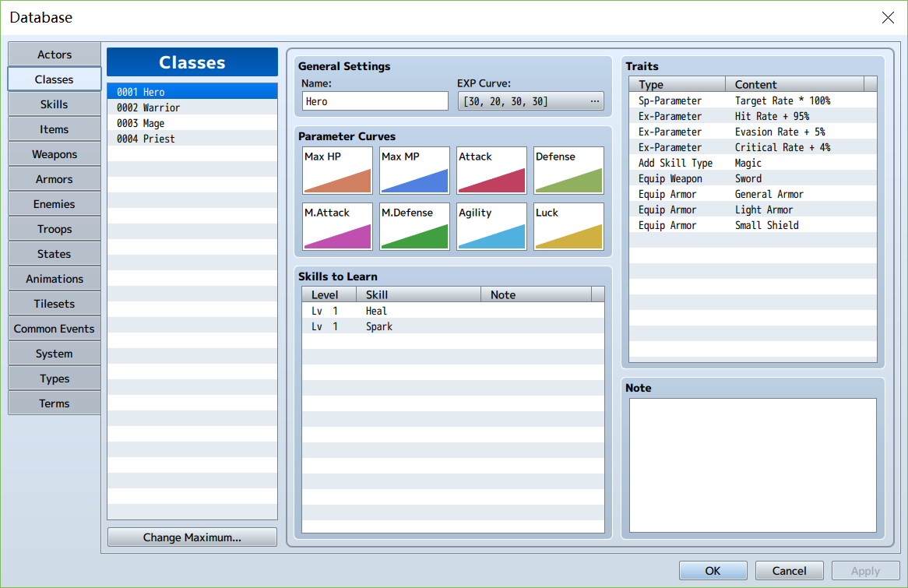Select Equip Armor General Armor trait

753,194
